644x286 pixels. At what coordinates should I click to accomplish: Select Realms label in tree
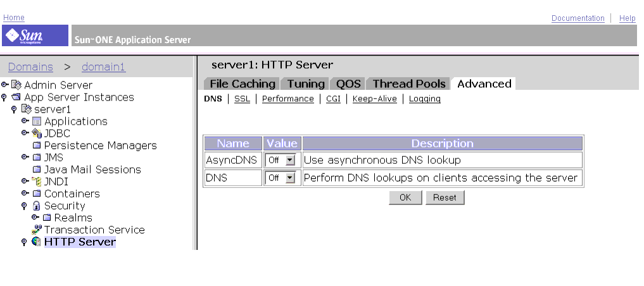[x=73, y=218]
